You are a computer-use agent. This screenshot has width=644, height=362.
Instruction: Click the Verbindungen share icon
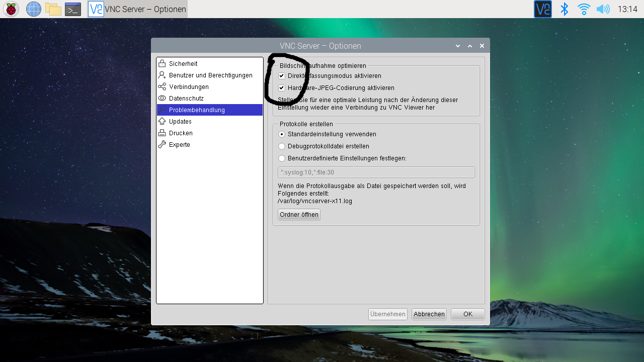click(x=162, y=87)
